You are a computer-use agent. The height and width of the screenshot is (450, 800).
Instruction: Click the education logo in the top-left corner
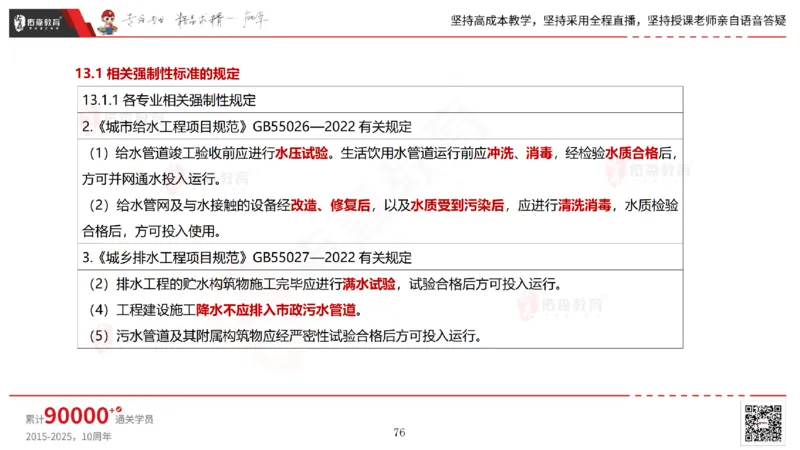pyautogui.click(x=37, y=22)
